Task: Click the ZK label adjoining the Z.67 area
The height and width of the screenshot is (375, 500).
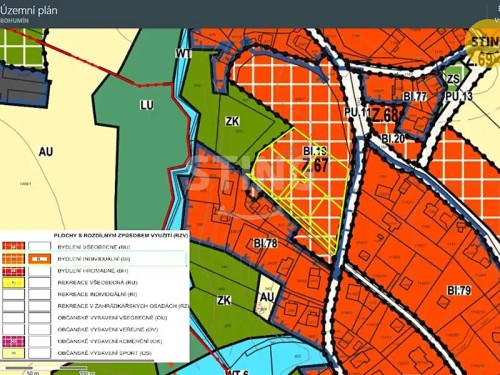Action: click(232, 121)
